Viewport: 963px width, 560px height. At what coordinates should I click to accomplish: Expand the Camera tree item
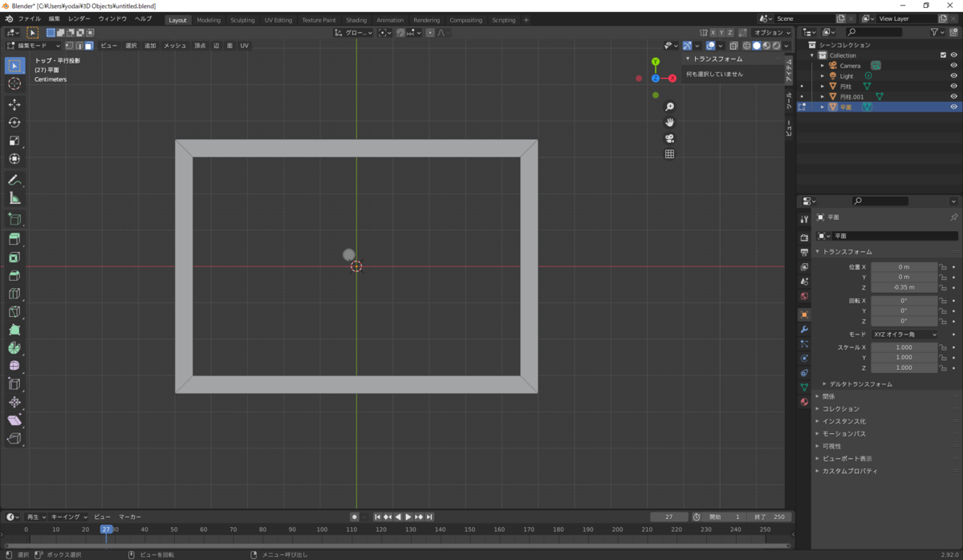[823, 66]
